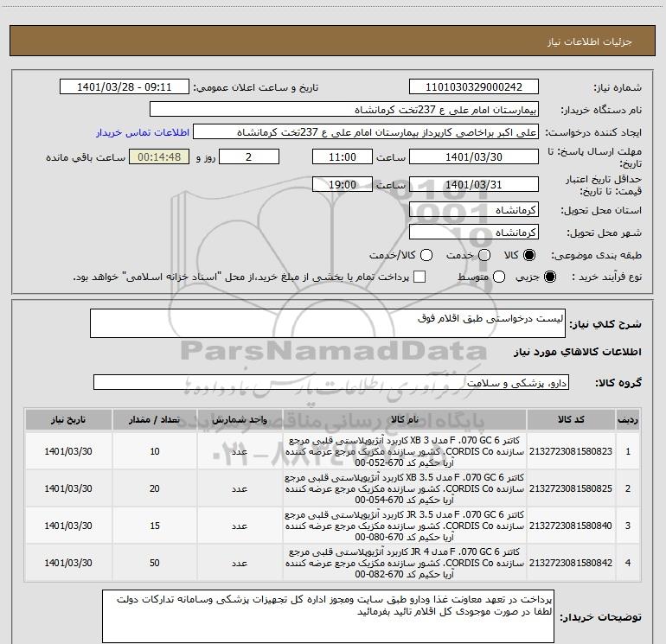Click the request creator name field
Viewport: 666px width, 644px height.
pos(366,132)
